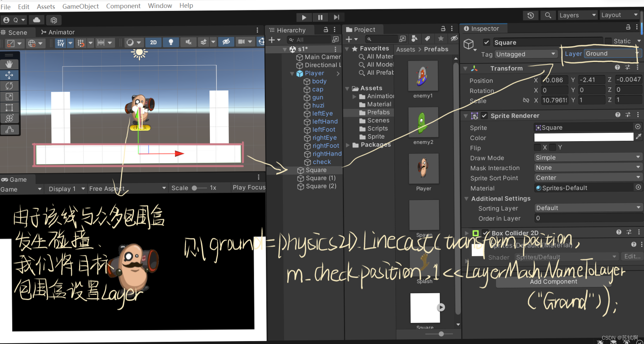Image resolution: width=644 pixels, height=344 pixels.
Task: Expand the Packages folder
Action: 348,145
